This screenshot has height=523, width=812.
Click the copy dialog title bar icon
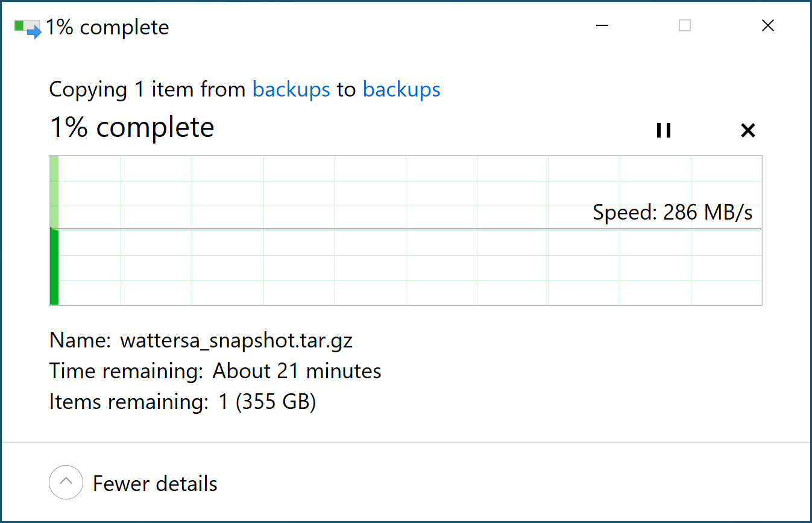(x=27, y=28)
